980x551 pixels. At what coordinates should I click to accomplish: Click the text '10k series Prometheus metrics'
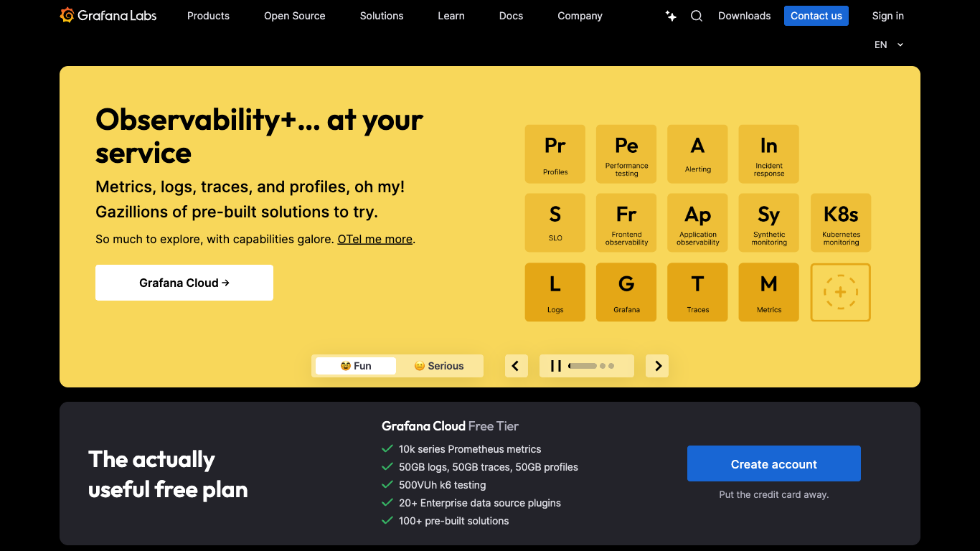pos(470,449)
